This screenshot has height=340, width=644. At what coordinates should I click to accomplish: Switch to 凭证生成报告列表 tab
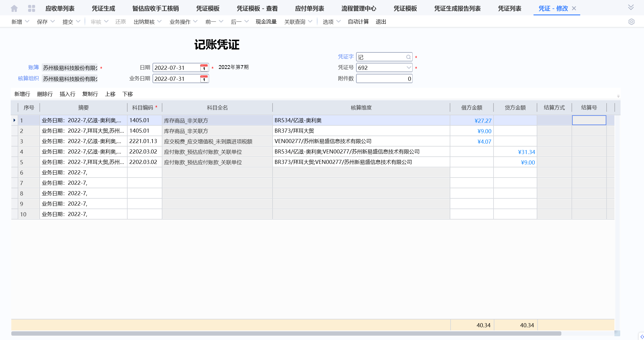458,8
